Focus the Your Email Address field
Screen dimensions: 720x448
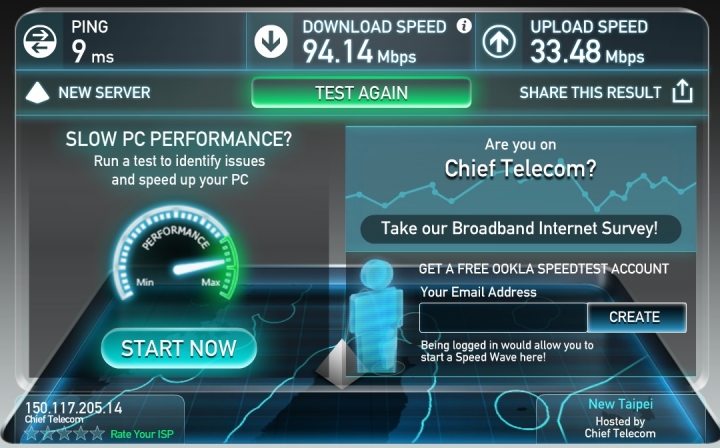pyautogui.click(x=503, y=317)
